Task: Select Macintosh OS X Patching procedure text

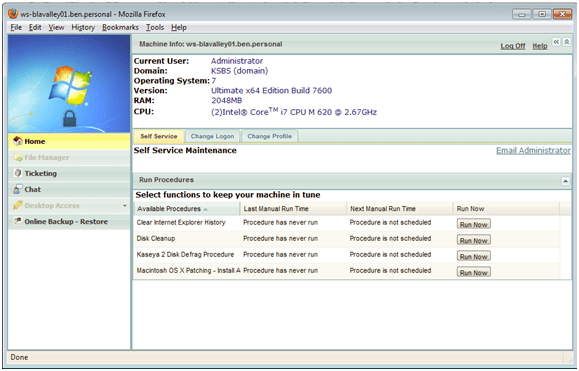Action: (188, 271)
